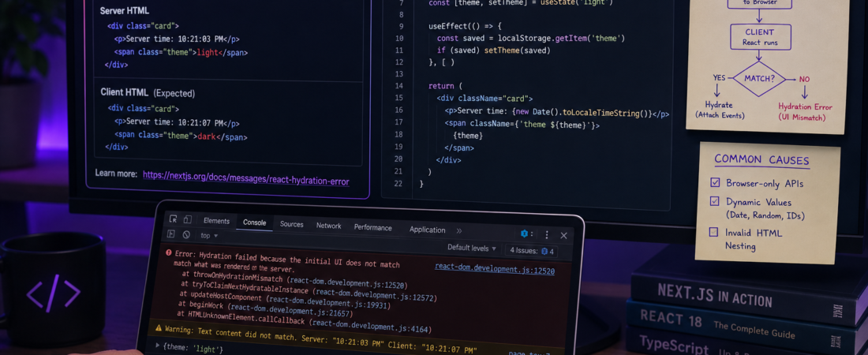Activate the inspect element picker icon

click(x=174, y=219)
